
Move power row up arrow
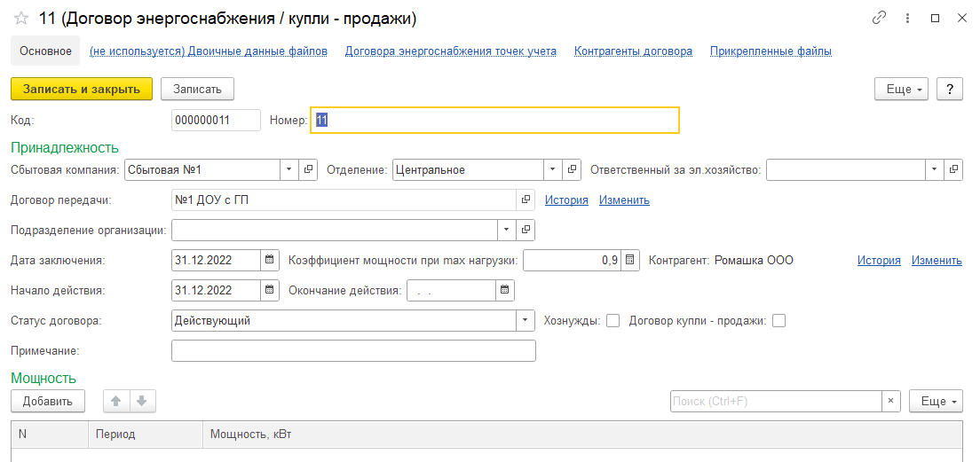pyautogui.click(x=115, y=401)
